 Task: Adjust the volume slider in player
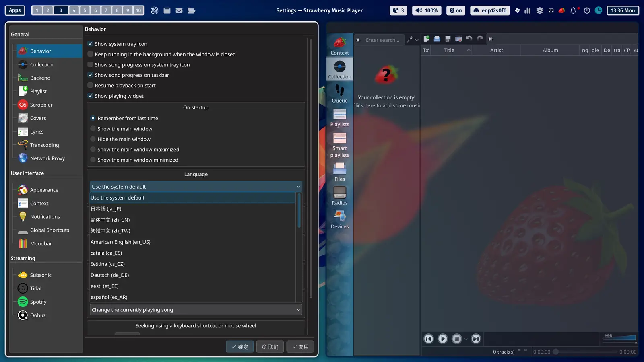click(619, 338)
